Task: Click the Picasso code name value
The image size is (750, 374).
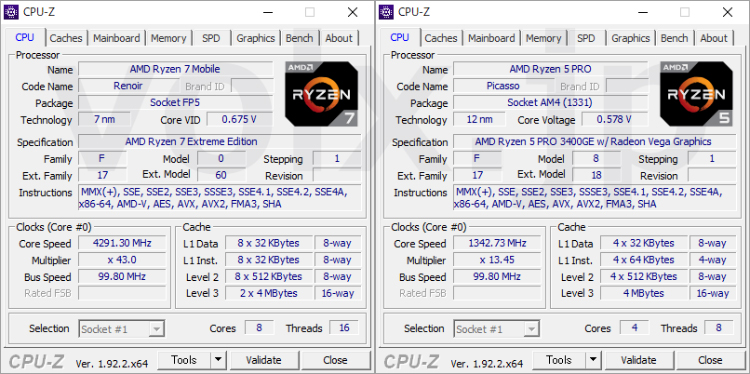Action: (503, 86)
